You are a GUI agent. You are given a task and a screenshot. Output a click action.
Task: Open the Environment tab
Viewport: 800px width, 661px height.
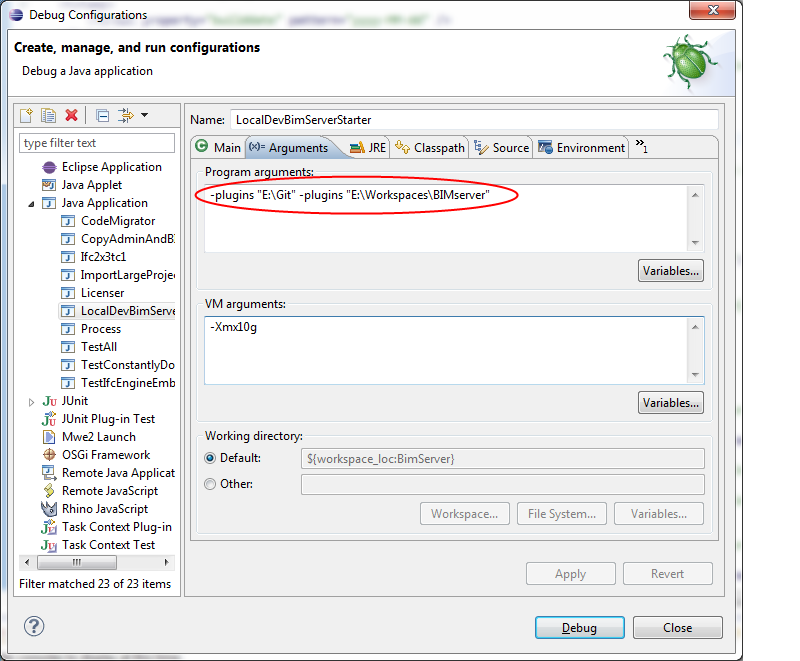(581, 147)
